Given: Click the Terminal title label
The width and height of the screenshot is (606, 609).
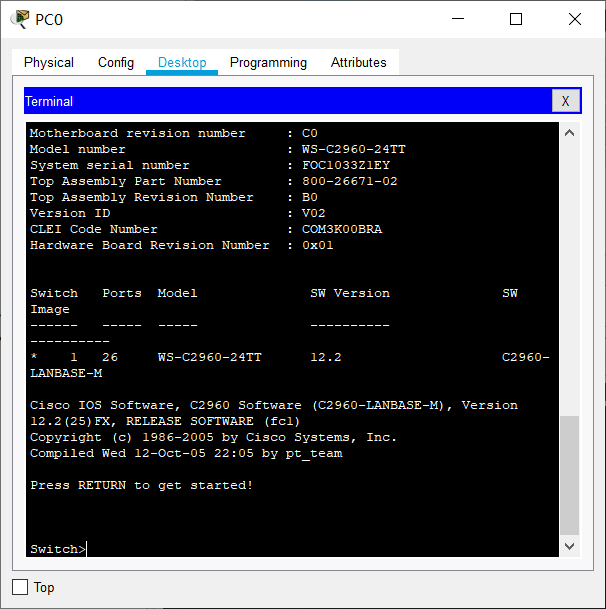Looking at the screenshot, I should coord(49,101).
